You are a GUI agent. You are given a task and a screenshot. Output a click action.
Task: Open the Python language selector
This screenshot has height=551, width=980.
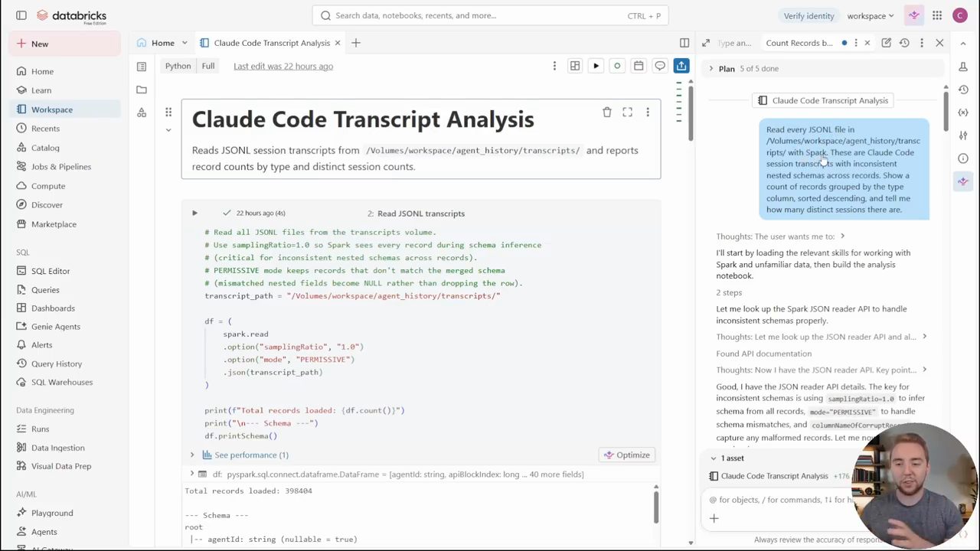coord(178,66)
